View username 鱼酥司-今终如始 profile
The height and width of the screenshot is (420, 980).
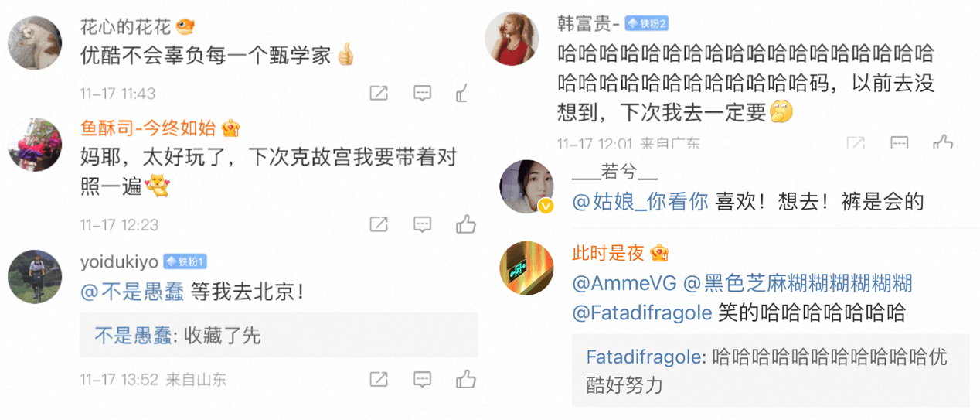pyautogui.click(x=149, y=127)
